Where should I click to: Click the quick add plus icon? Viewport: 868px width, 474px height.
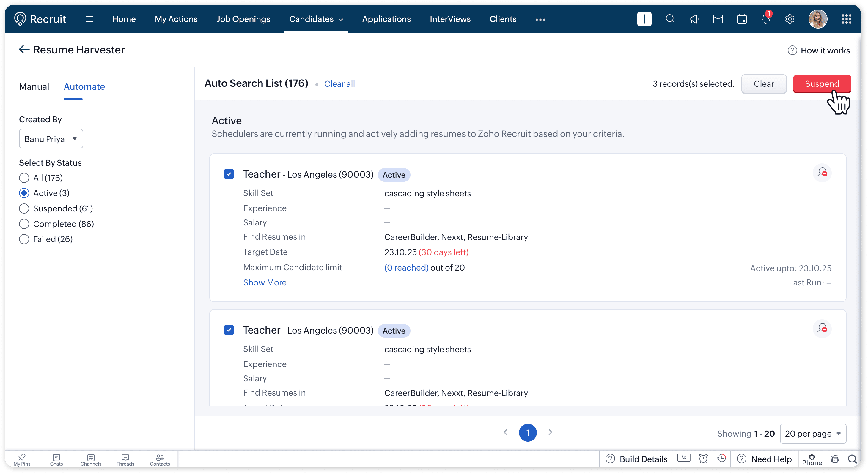644,19
